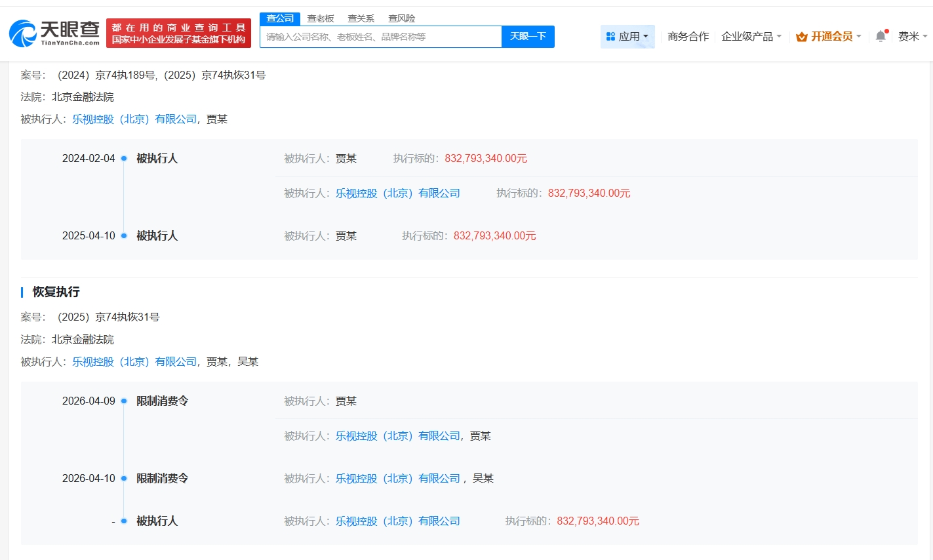Select 北京金融法院 under the 恢复执行 heading

83,340
